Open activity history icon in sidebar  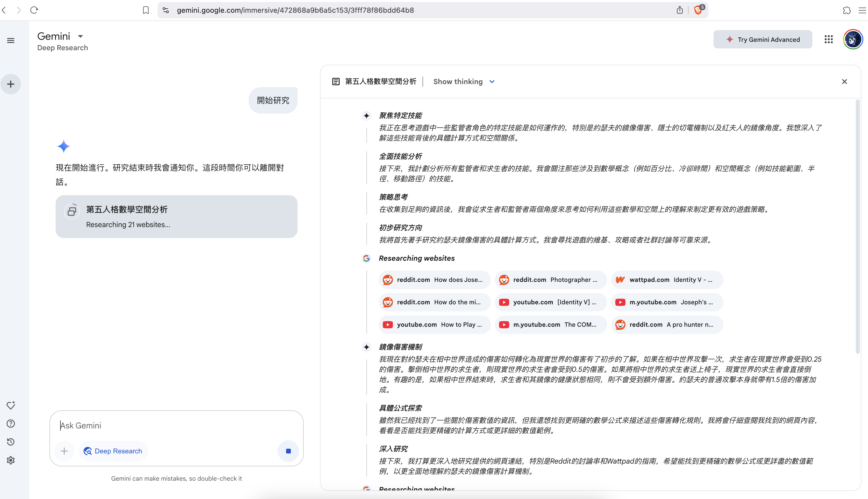tap(11, 442)
